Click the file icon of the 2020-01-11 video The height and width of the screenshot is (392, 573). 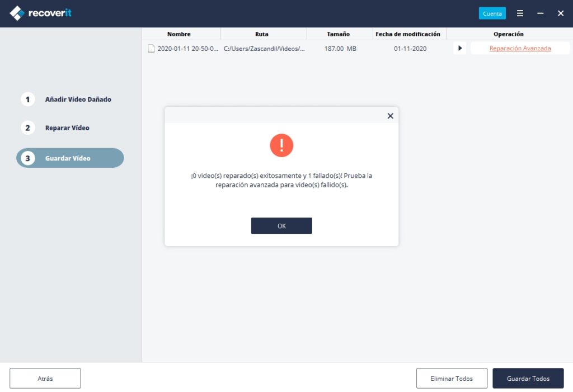[151, 49]
